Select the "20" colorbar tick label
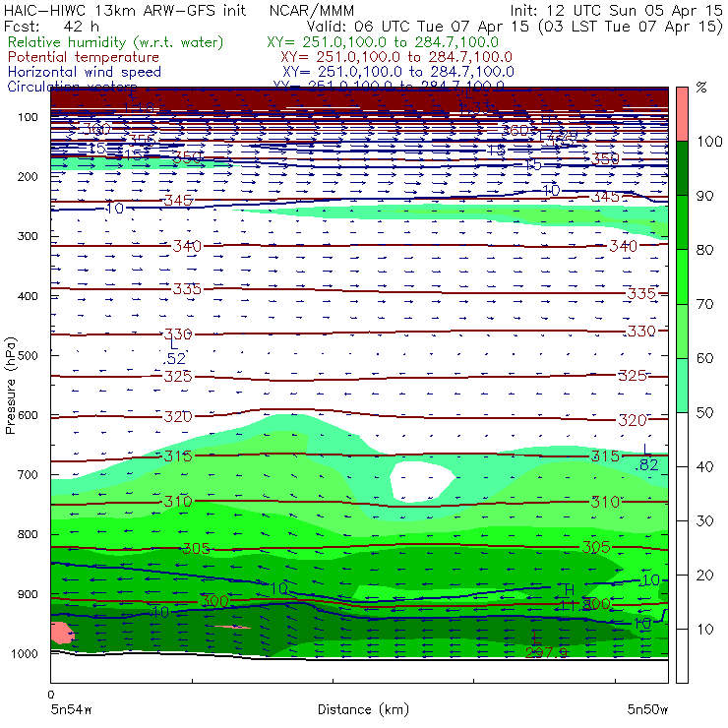Image resolution: width=728 pixels, height=728 pixels. click(x=704, y=576)
